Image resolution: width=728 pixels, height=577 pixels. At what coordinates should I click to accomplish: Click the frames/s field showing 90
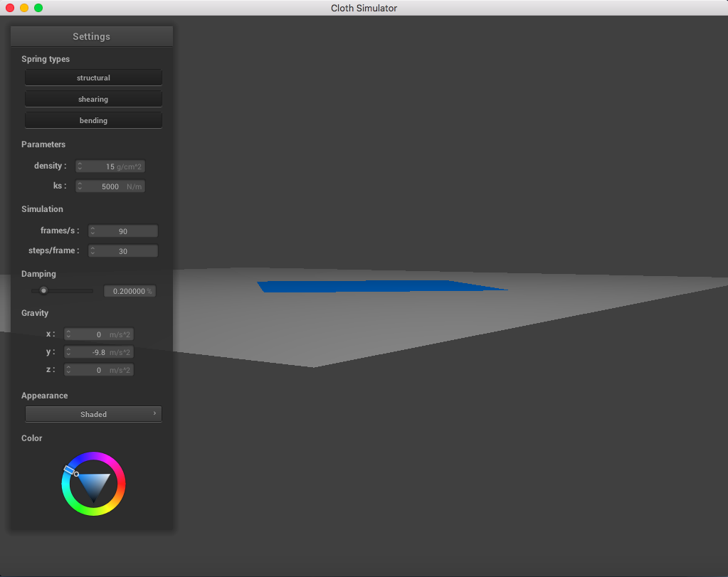pos(123,231)
